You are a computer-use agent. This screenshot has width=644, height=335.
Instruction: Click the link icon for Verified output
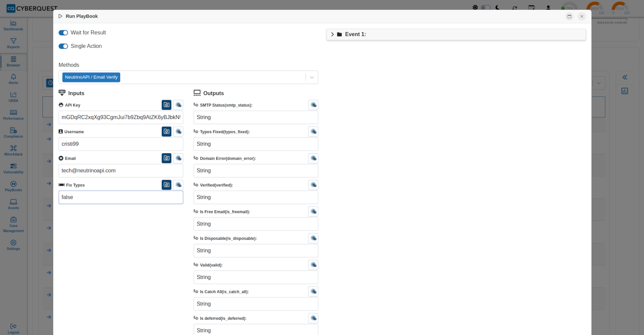[x=313, y=185]
